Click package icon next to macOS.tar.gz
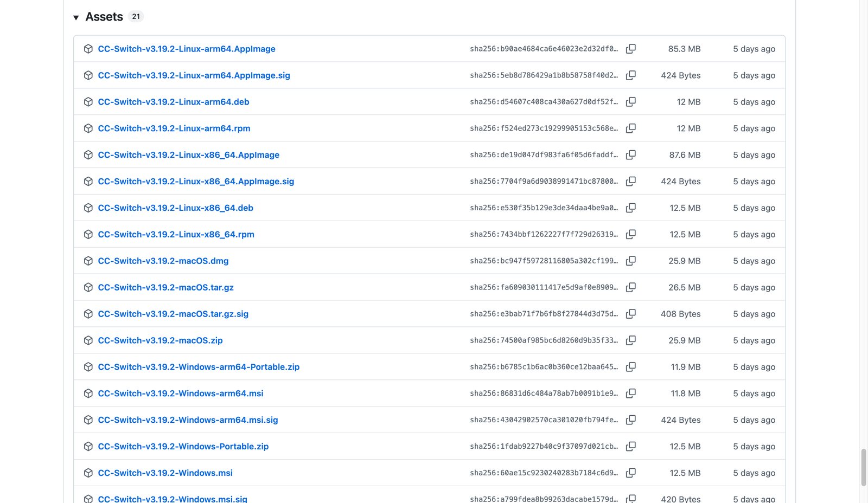 click(88, 287)
